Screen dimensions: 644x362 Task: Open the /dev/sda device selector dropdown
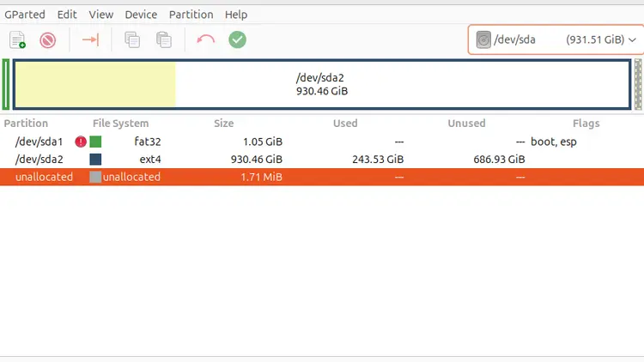(x=556, y=39)
